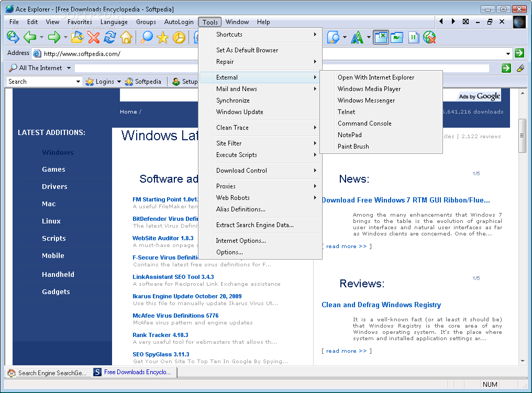Expand the Logins dropdown
Image resolution: width=532 pixels, height=393 pixels.
point(119,82)
